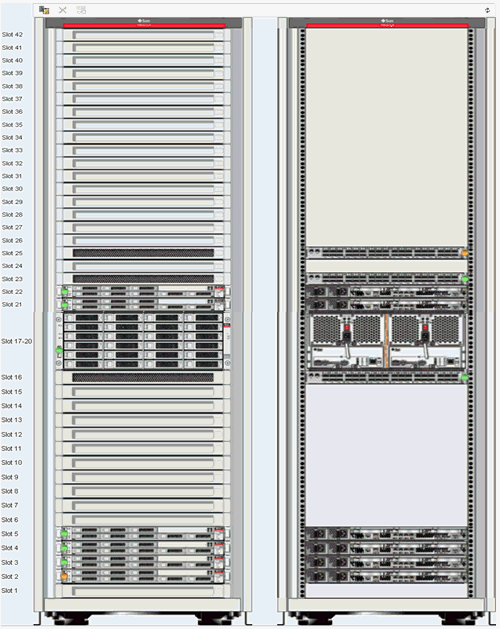Select the server in Slot 22 front view
The width and height of the screenshot is (500, 629).
(x=143, y=292)
